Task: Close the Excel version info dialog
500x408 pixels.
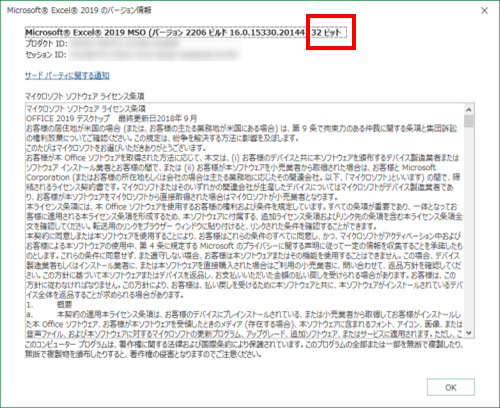Action: (484, 11)
